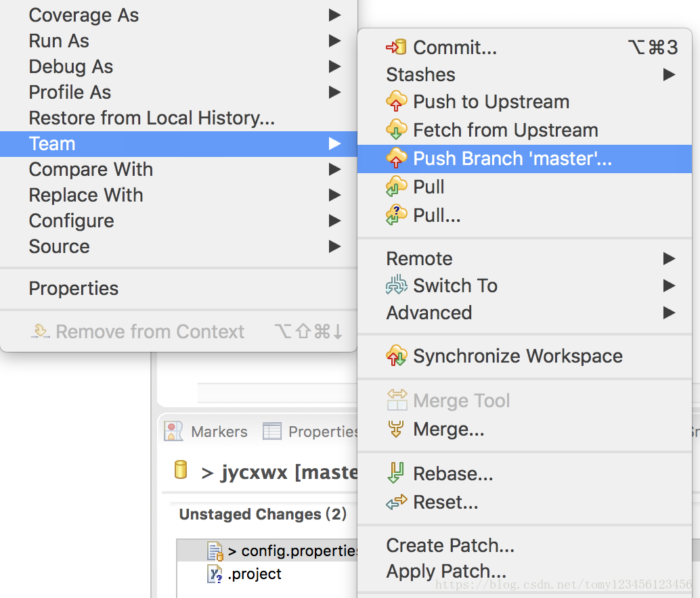Expand the Stashes submenu arrow
This screenshot has width=700, height=598.
pos(669,74)
